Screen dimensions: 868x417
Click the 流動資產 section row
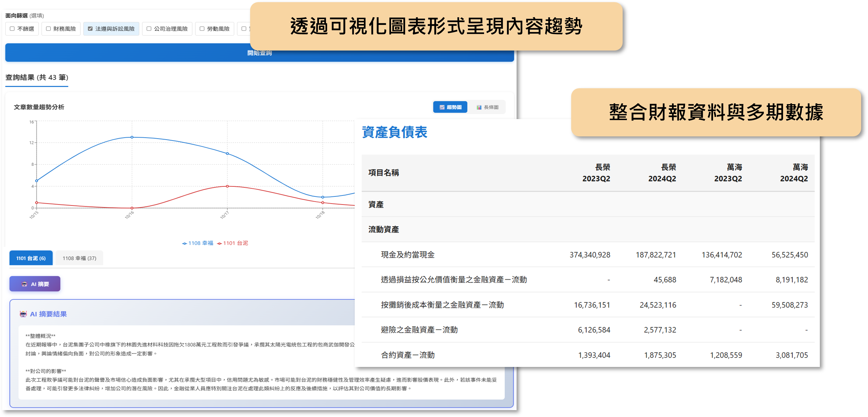coord(383,229)
